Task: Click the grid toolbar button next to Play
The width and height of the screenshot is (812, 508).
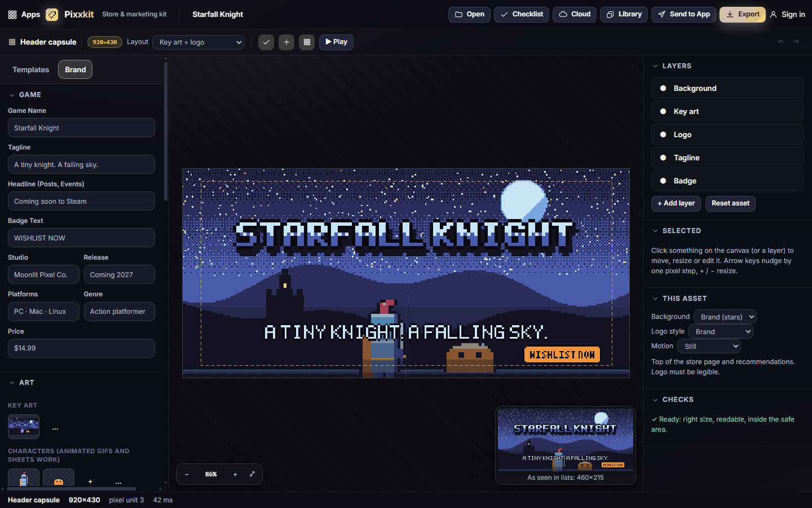Action: click(x=307, y=42)
